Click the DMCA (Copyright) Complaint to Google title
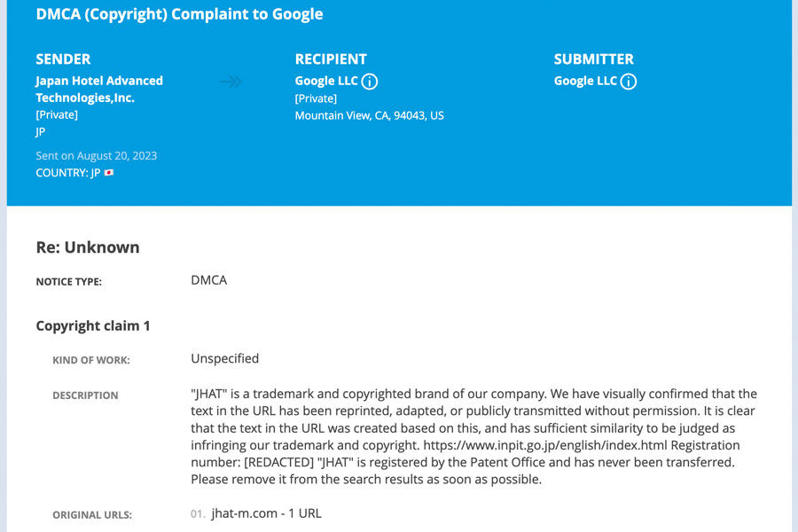798x532 pixels. click(179, 14)
